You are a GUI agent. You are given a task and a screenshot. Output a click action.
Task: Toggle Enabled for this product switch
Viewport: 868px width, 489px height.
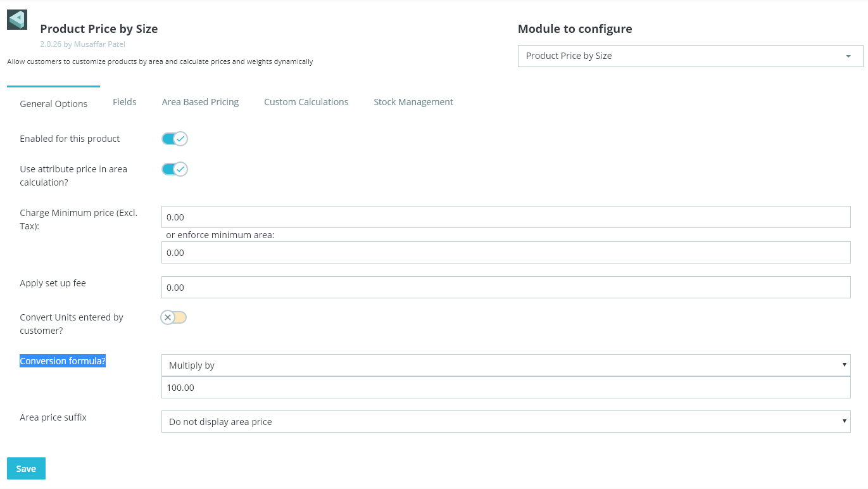tap(175, 139)
